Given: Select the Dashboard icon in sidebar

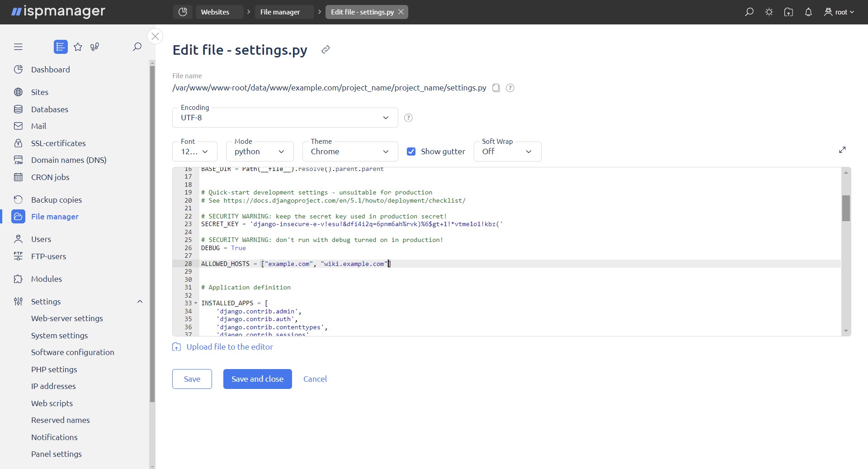Looking at the screenshot, I should [x=18, y=69].
